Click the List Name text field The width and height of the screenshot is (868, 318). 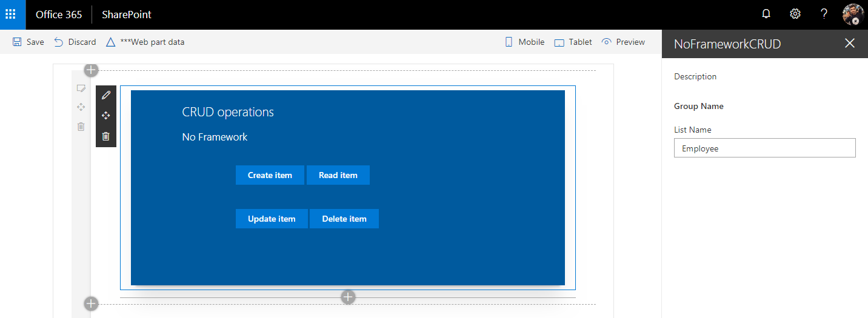pyautogui.click(x=764, y=148)
